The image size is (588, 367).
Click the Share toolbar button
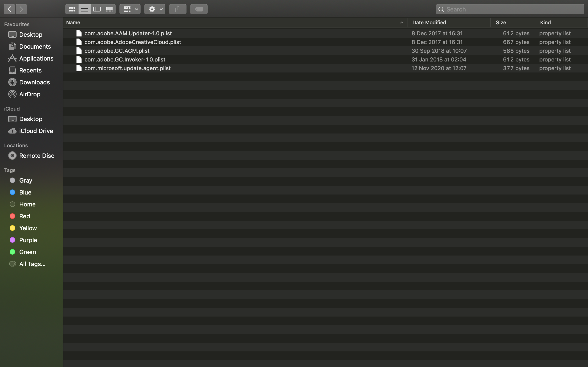pos(178,9)
